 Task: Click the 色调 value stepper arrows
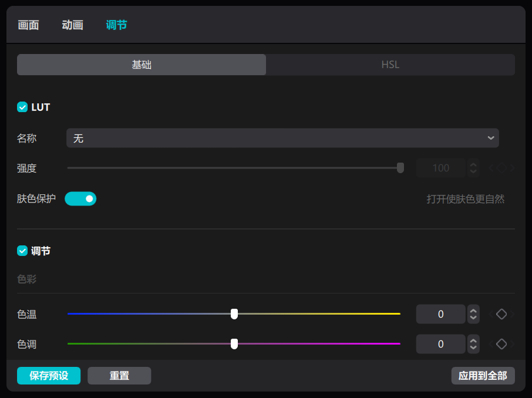(x=473, y=344)
